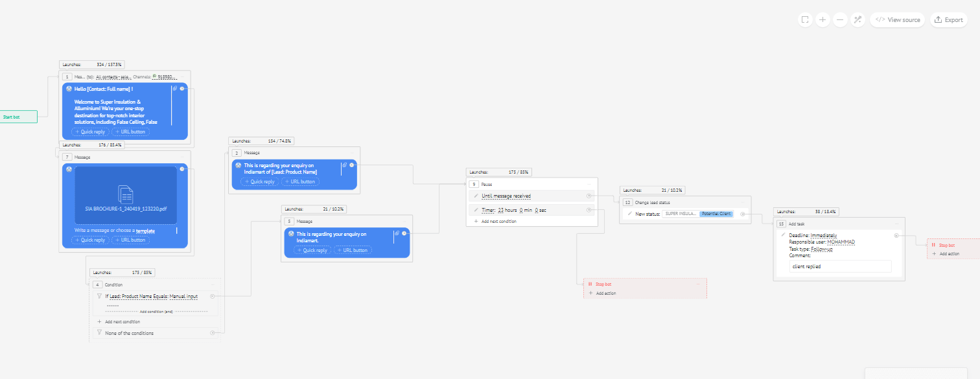Open options menu of Pause block 9
This screenshot has height=379, width=980.
(x=589, y=184)
